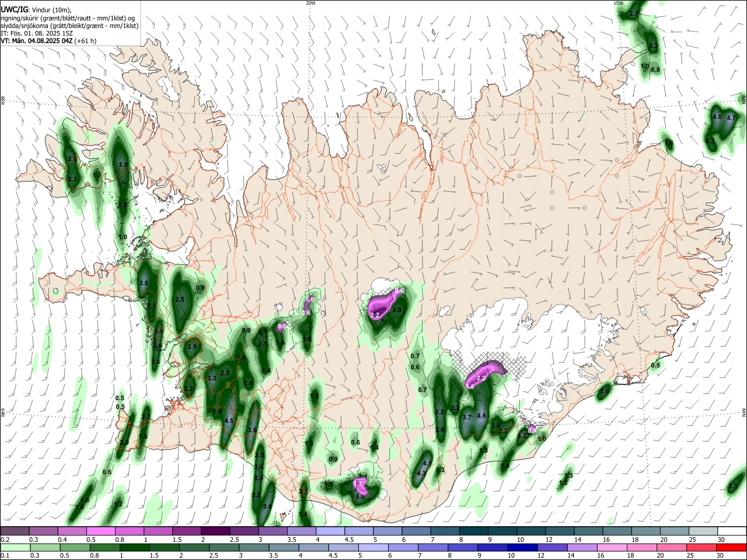Click the '20W' longitude label
Viewport: 747px width, 560px height.
pyautogui.click(x=310, y=3)
